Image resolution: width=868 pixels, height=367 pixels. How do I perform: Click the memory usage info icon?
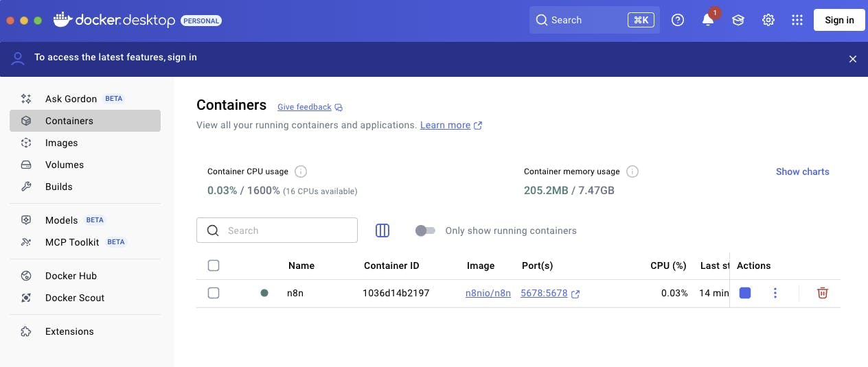tap(632, 171)
